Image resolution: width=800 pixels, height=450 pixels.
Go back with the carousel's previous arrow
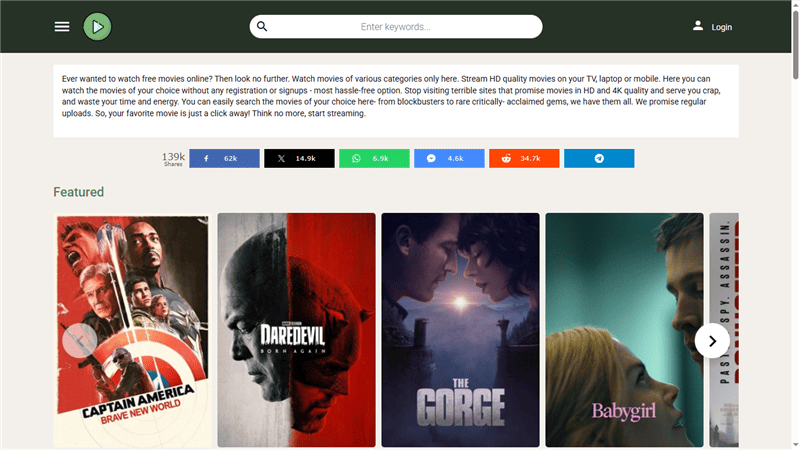point(79,341)
